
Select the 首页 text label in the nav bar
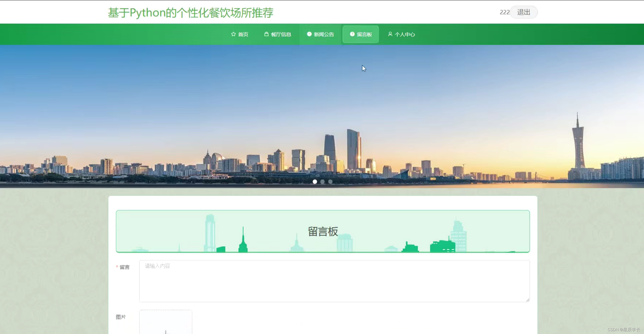243,34
